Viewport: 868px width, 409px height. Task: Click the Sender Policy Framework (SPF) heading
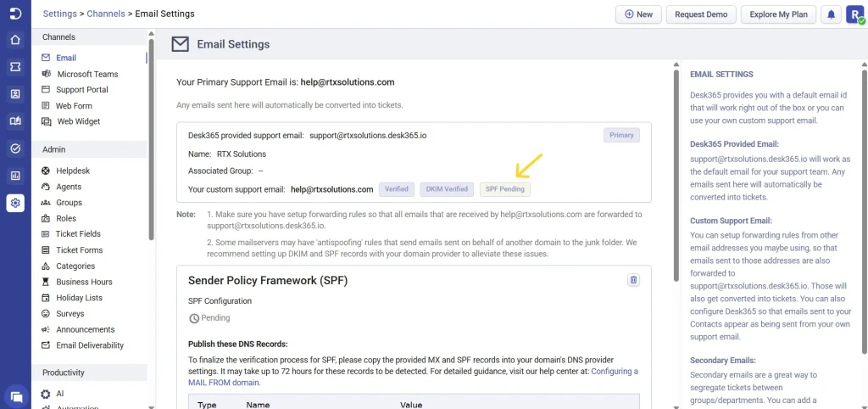[x=268, y=280]
